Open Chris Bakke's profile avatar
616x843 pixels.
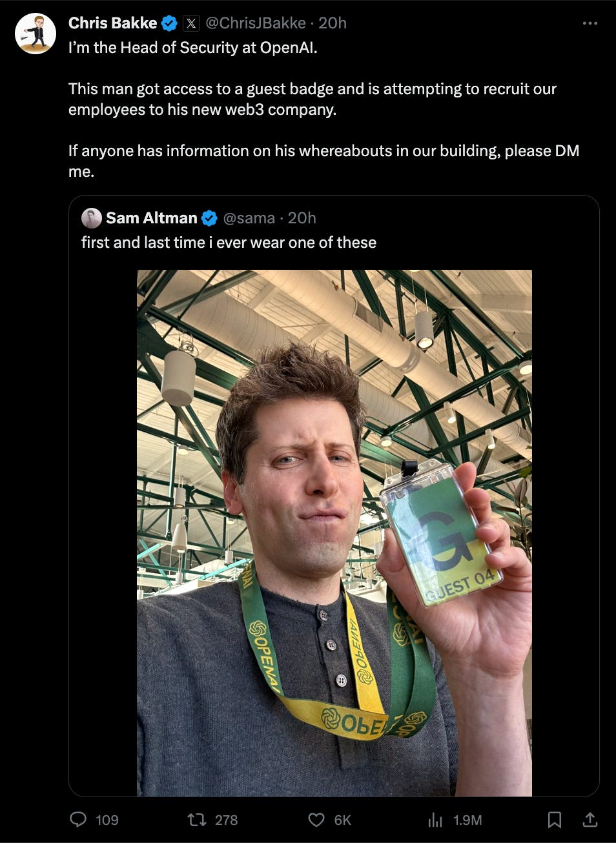pyautogui.click(x=36, y=34)
